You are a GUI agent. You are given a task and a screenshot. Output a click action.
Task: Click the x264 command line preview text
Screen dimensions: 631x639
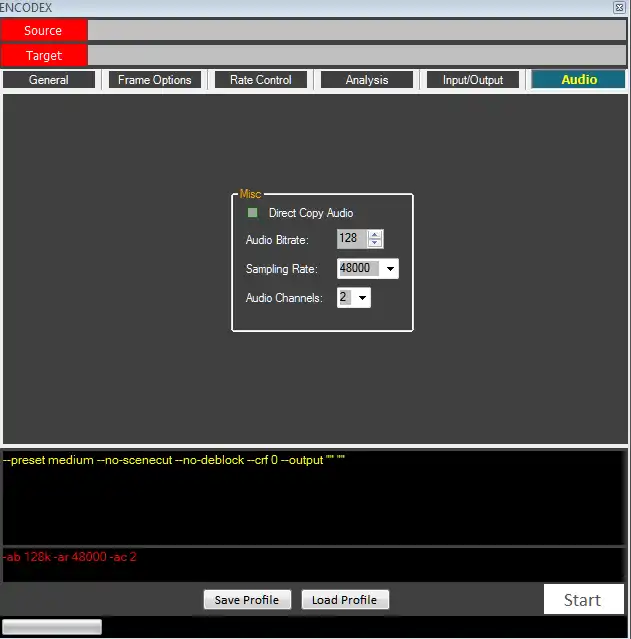[x=174, y=460]
